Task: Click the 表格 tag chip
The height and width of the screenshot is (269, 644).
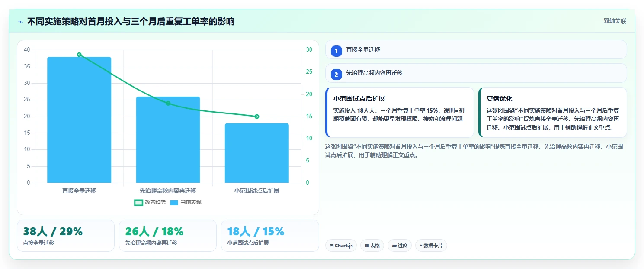Action: pos(372,246)
